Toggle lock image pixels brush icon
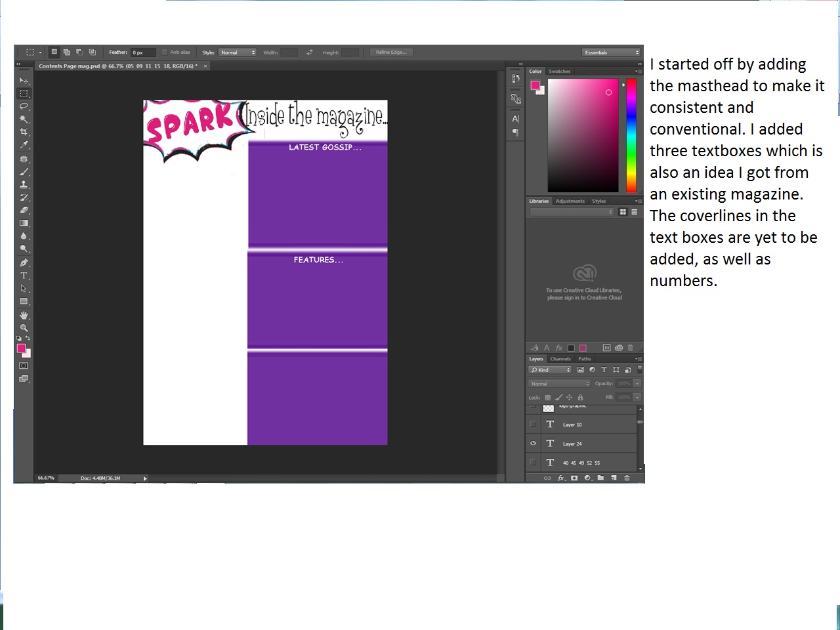The height and width of the screenshot is (630, 840). pyautogui.click(x=558, y=398)
